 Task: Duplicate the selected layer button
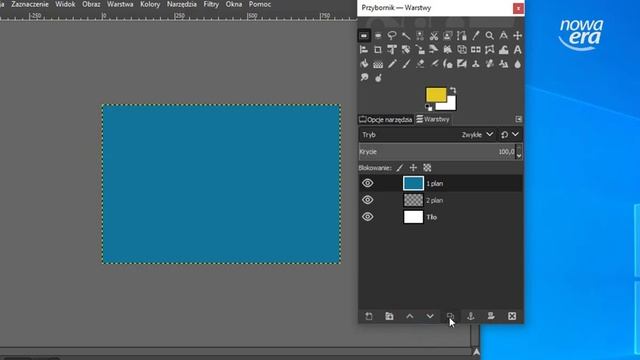(x=450, y=316)
